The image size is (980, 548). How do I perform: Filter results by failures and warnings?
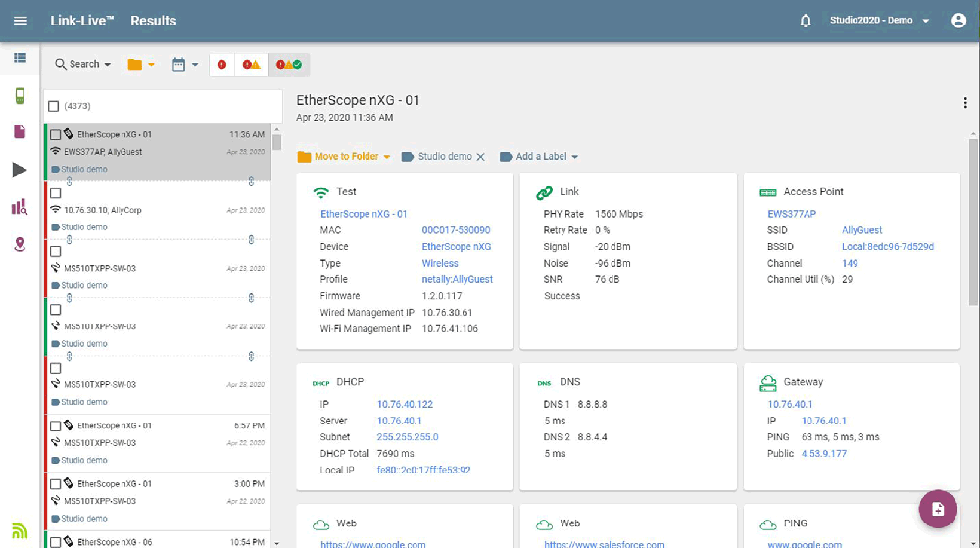click(251, 65)
